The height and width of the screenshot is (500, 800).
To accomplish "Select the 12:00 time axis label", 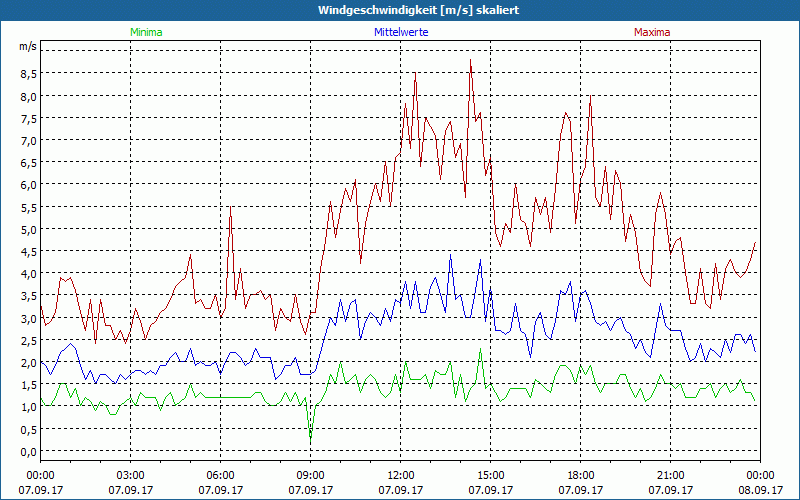I will 400,475.
